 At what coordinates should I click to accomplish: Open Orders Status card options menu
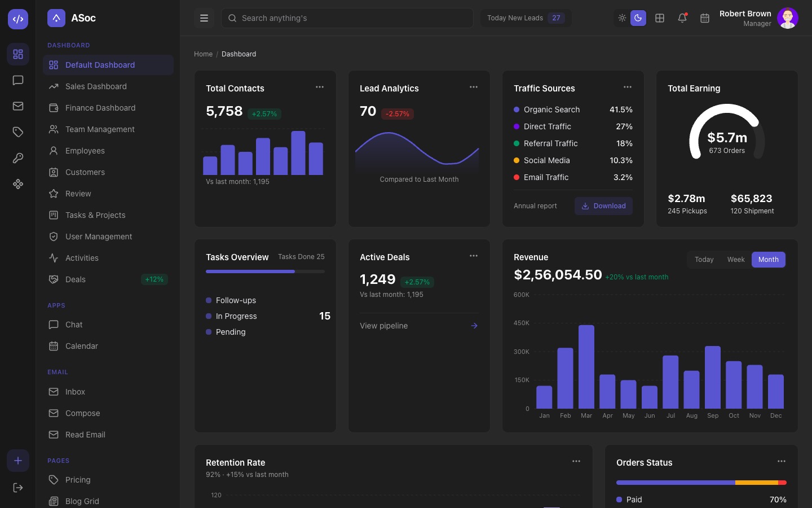782,461
